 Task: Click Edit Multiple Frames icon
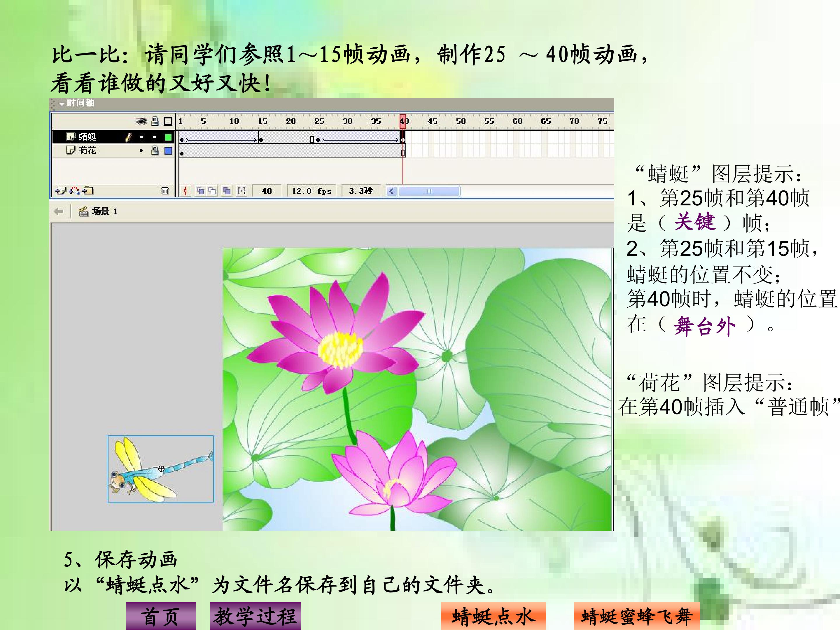[x=227, y=191]
